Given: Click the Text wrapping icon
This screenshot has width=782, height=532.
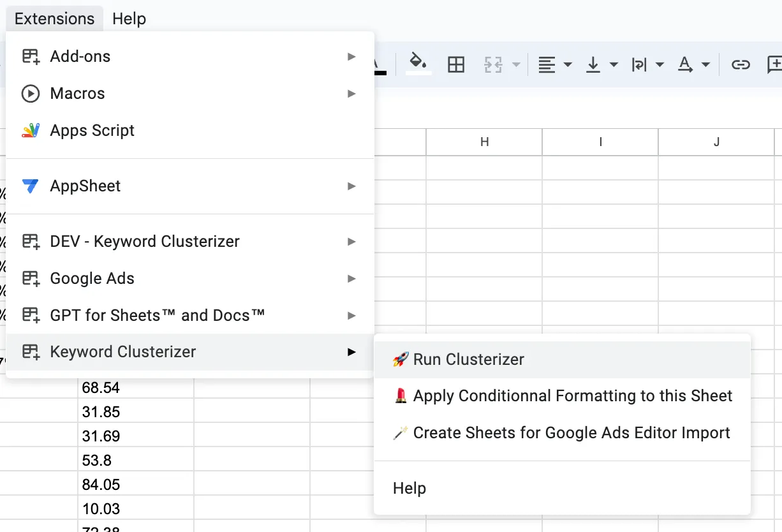Looking at the screenshot, I should coord(639,64).
